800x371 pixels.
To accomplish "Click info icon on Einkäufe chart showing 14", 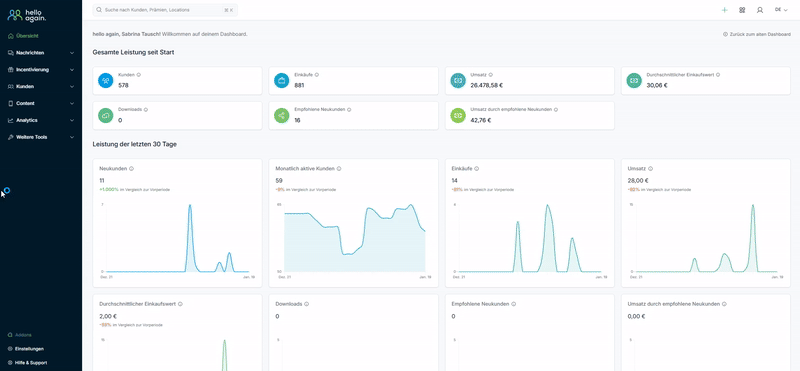I will tap(477, 168).
